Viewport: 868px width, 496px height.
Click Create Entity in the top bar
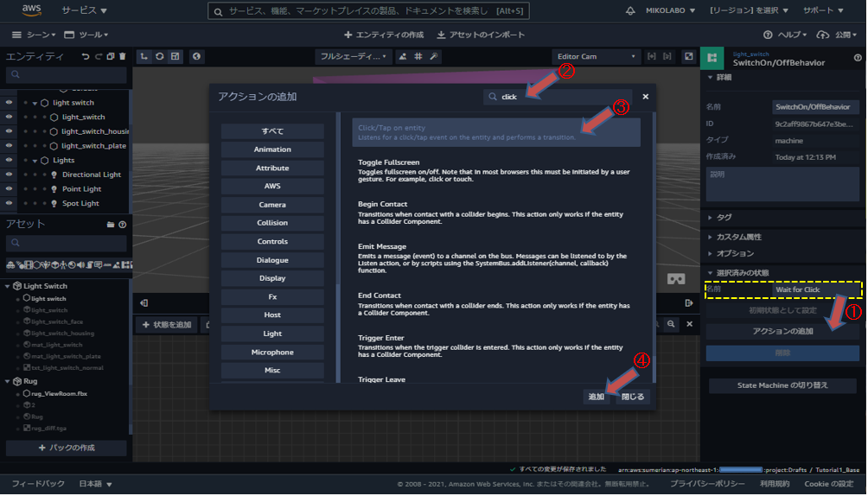pos(384,35)
